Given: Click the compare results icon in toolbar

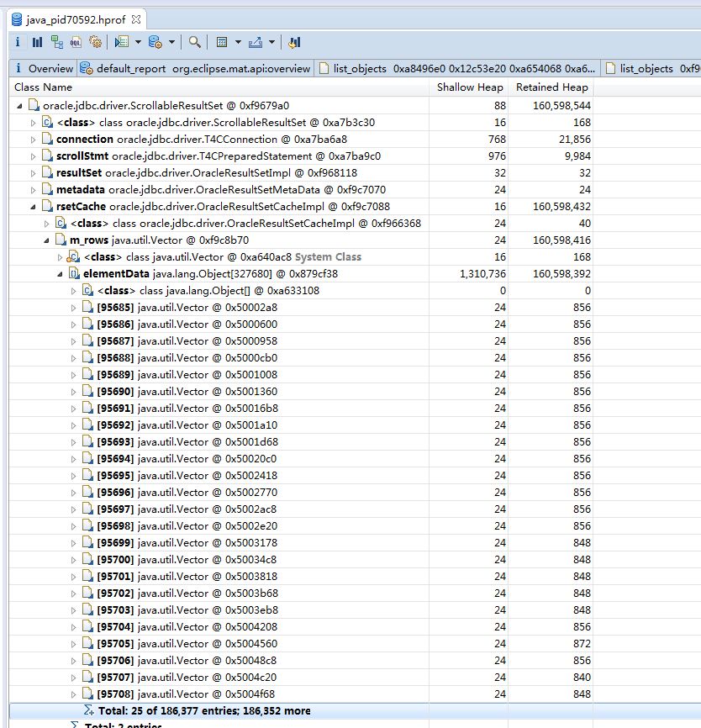Looking at the screenshot, I should [x=294, y=42].
